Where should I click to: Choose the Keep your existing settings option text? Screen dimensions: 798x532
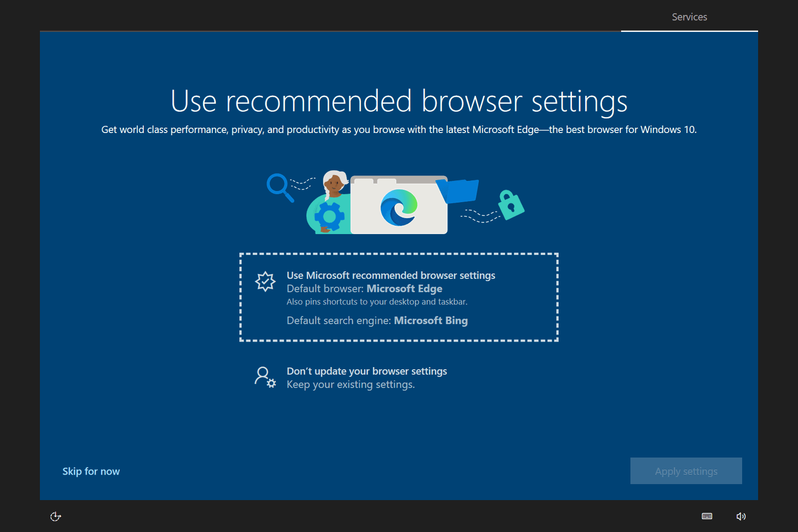click(351, 385)
